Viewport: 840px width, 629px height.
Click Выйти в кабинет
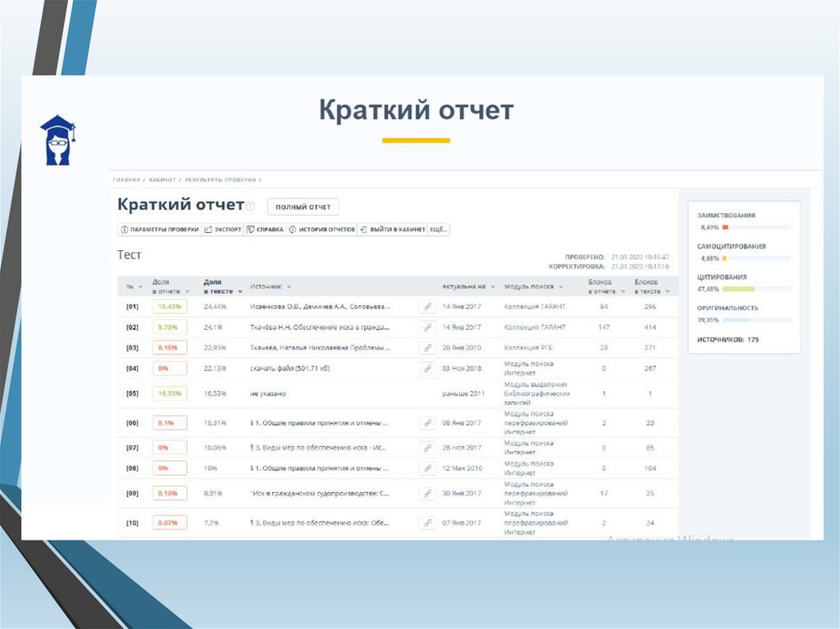[x=393, y=230]
